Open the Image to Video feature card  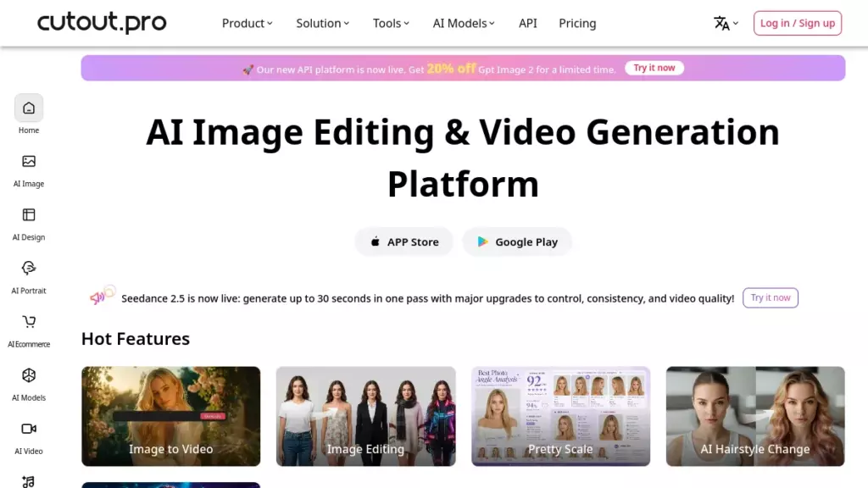tap(170, 416)
